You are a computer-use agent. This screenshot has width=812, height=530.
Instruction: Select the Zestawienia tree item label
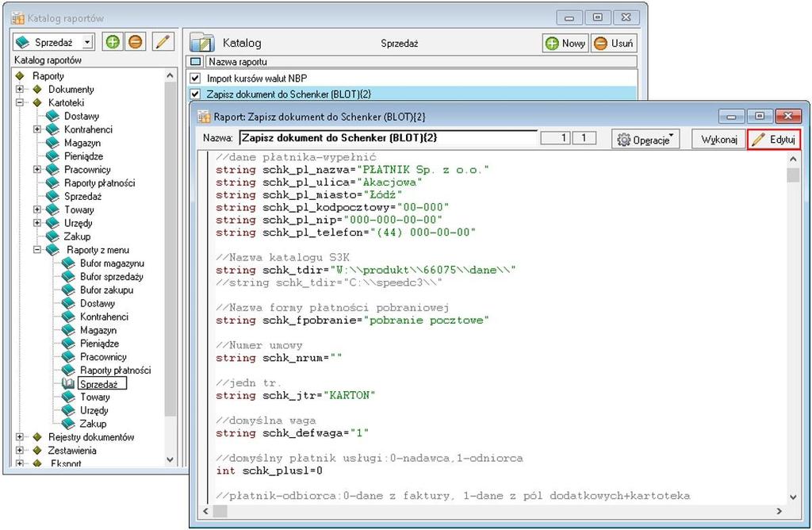(x=72, y=450)
